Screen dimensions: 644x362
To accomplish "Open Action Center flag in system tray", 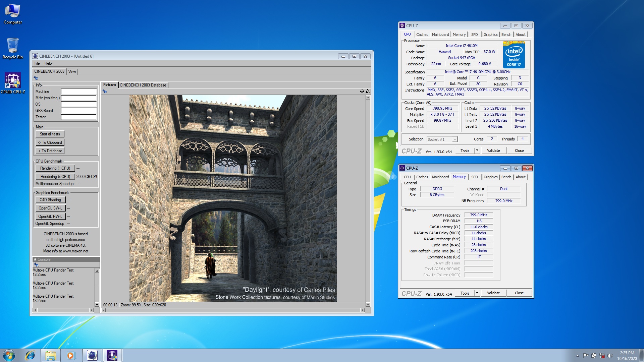I will coord(586,356).
